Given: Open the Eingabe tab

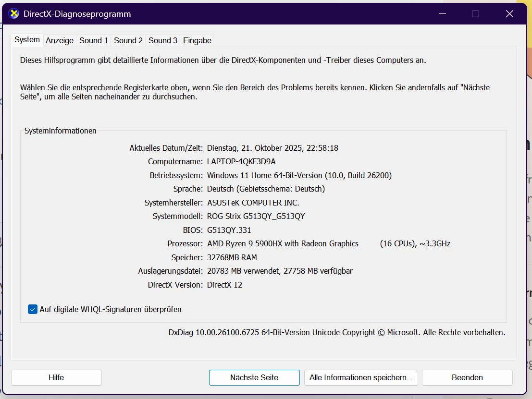Looking at the screenshot, I should pos(197,40).
